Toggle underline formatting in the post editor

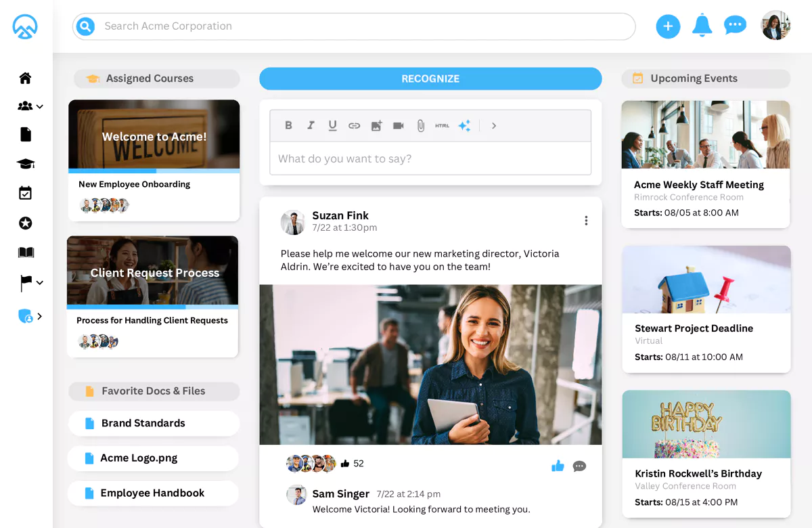click(x=332, y=125)
